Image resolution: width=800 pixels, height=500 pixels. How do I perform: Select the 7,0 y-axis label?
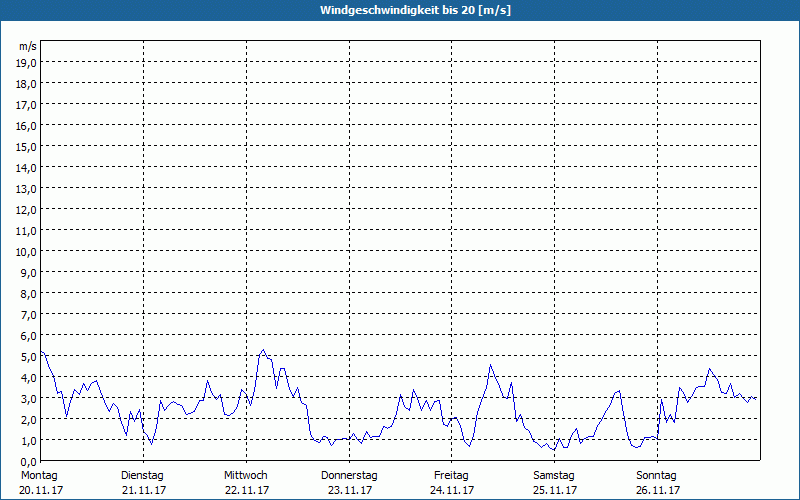pyautogui.click(x=29, y=315)
